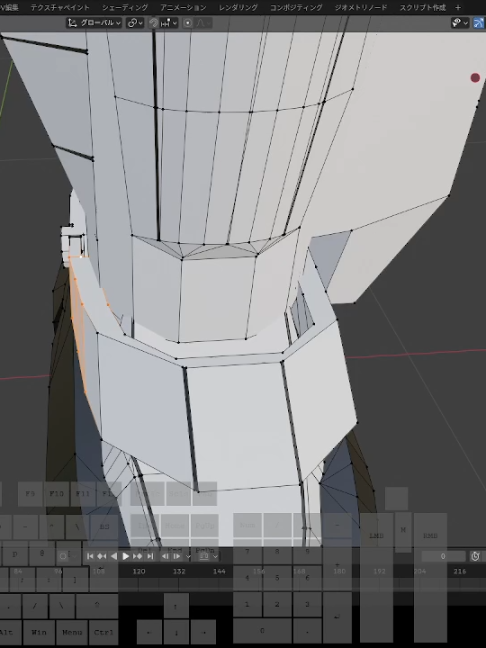Toggle the proportional editing circle icon
The width and height of the screenshot is (486, 648).
[x=187, y=23]
